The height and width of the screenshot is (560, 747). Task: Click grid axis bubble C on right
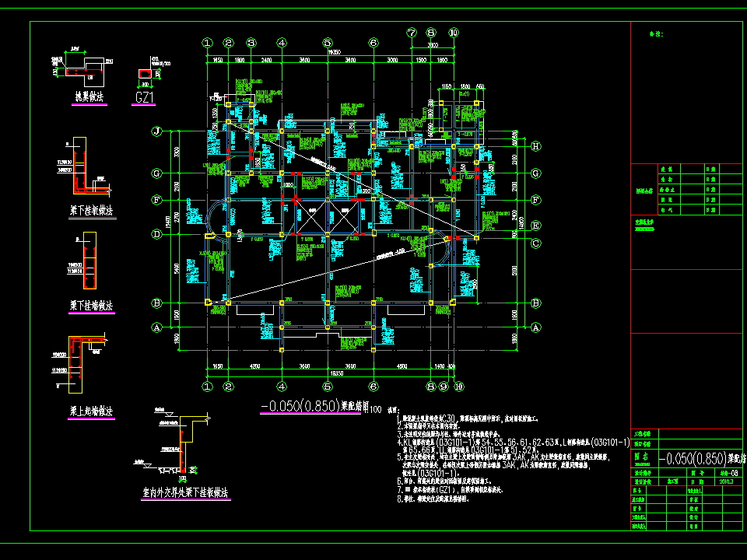pos(535,243)
